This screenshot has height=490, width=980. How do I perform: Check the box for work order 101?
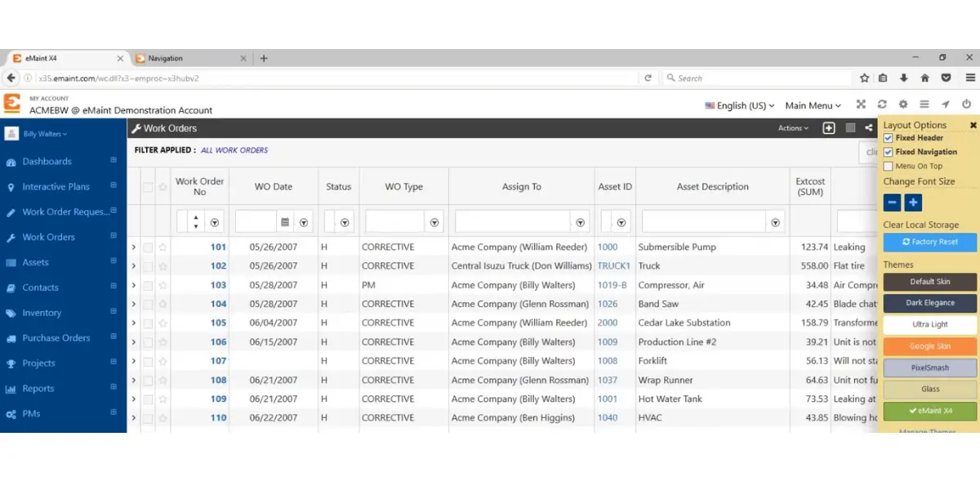148,247
